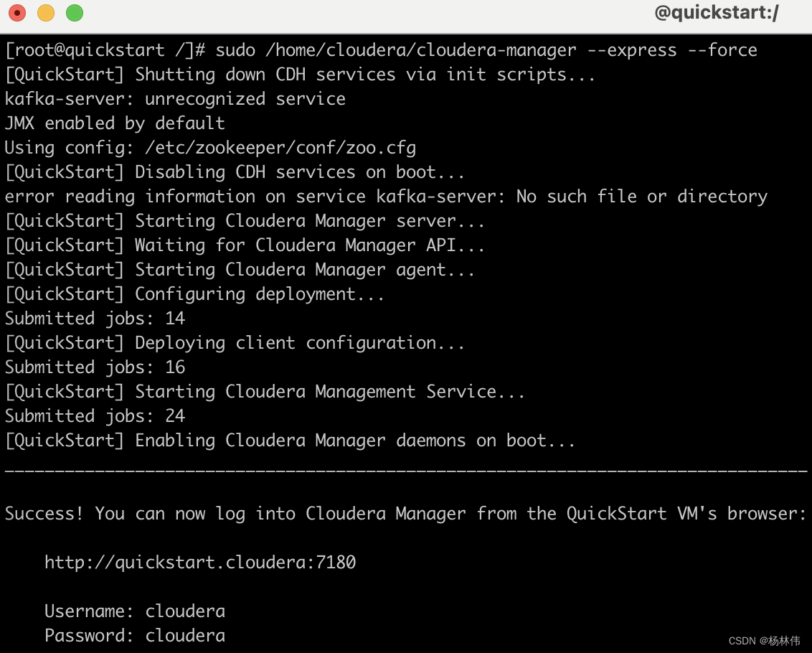Click the kafka-server unrecognized service line
Viewport: 812px width, 653px height.
(174, 98)
